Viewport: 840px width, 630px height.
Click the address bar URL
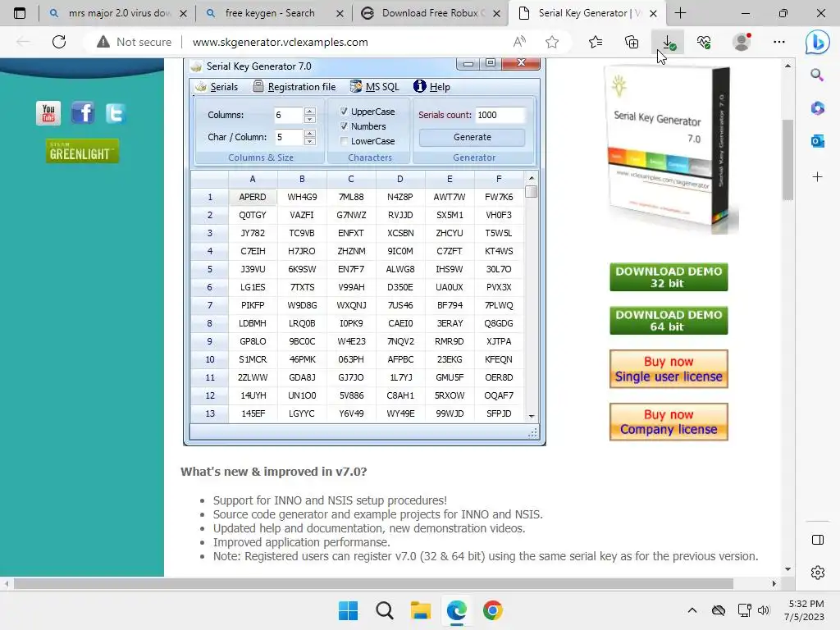(281, 42)
